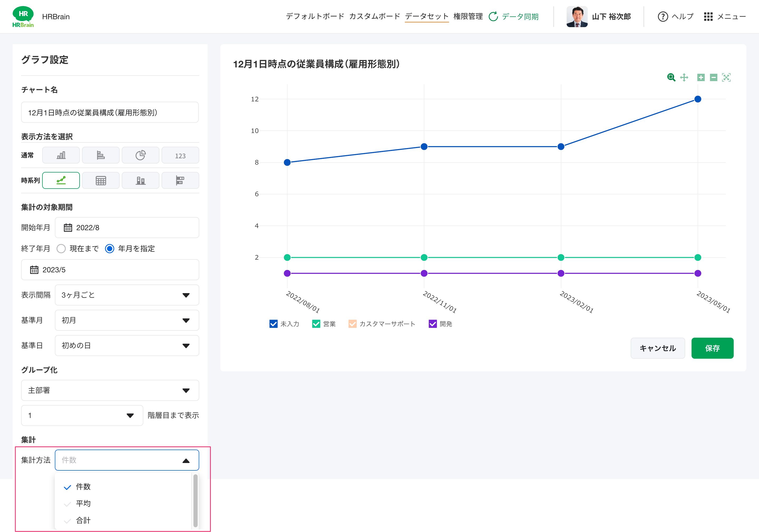The width and height of the screenshot is (759, 532).
Task: Choose the horizontal bar chart display type
Action: coord(100,155)
